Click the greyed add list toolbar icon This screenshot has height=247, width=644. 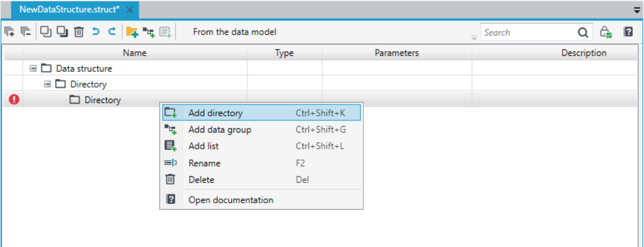(165, 32)
